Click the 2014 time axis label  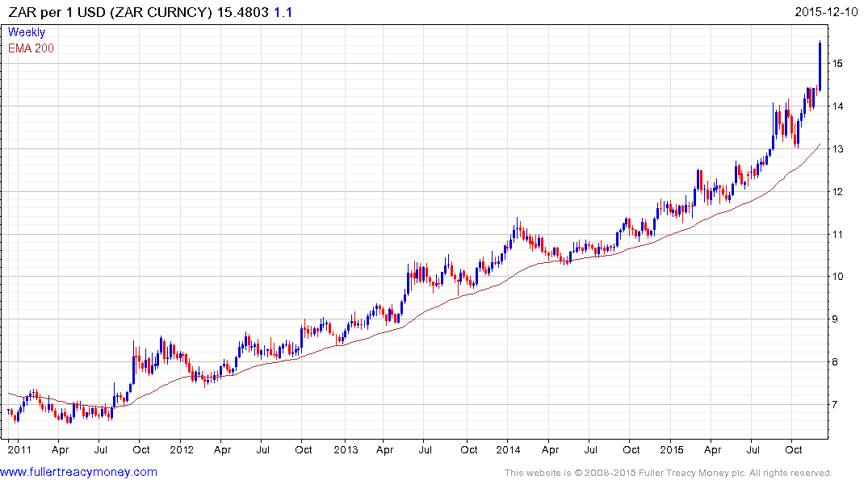coord(508,449)
